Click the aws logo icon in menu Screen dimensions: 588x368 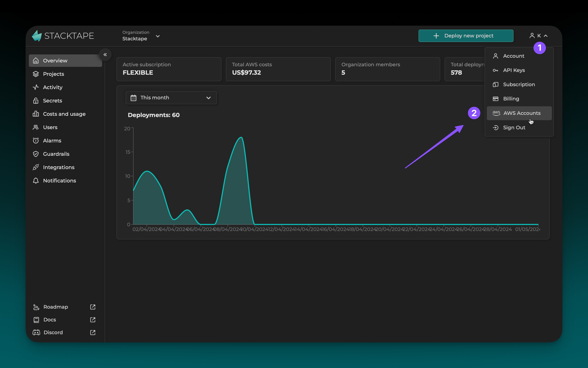point(496,113)
